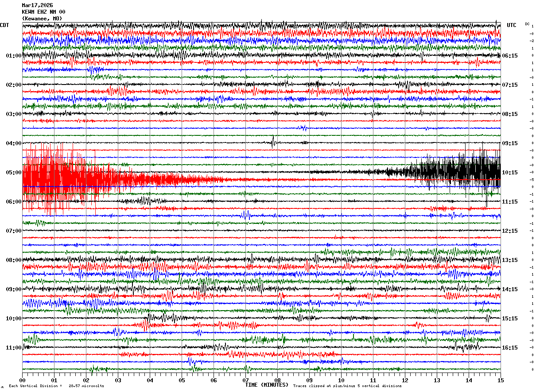Viewport: 536px width, 392px height.
Task: Click the date label Mar17,2026
Action: (x=37, y=5)
